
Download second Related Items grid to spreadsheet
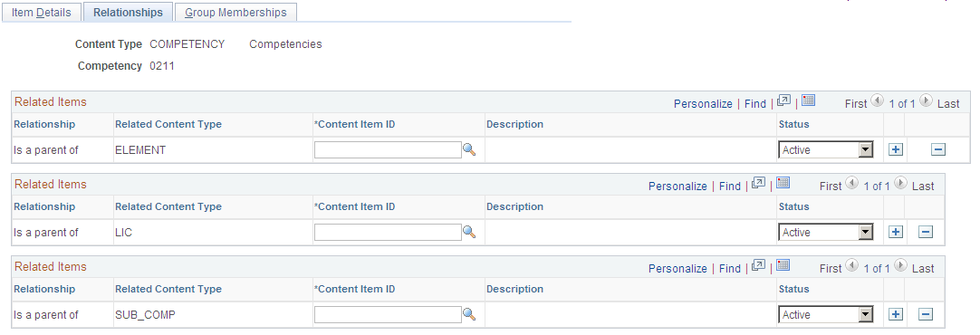tap(783, 183)
